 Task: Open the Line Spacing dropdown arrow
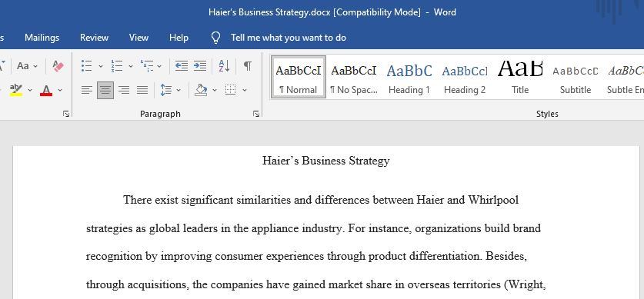179,90
